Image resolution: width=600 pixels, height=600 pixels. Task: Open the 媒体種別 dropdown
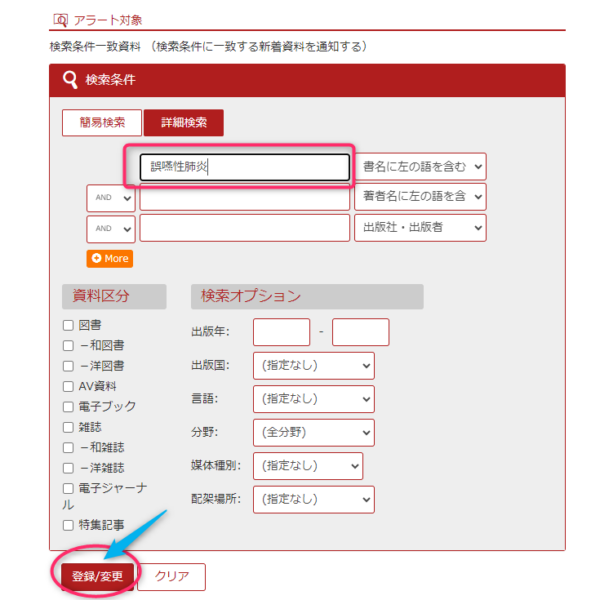pos(308,466)
